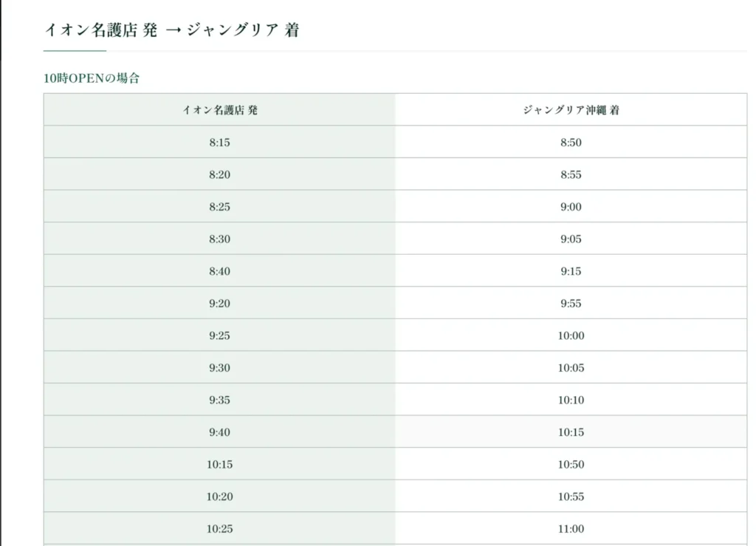
Task: Click the 9:00 arrival time cell
Action: [571, 207]
